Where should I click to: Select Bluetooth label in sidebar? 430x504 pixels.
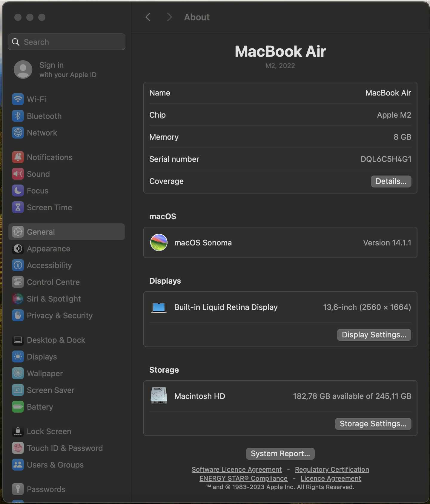click(x=44, y=116)
